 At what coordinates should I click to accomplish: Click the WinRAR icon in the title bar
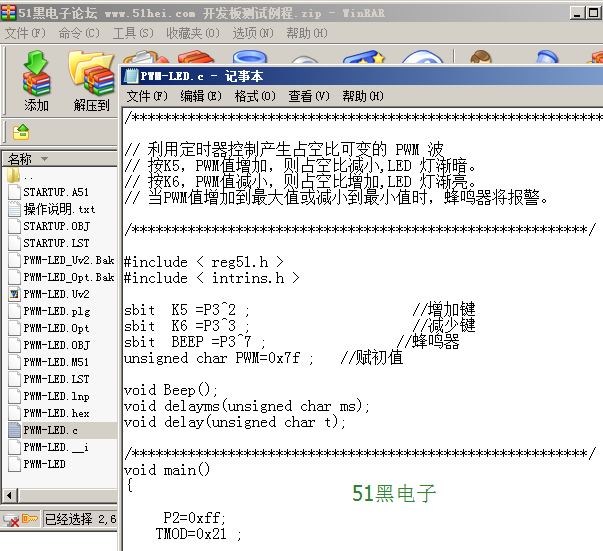click(9, 9)
